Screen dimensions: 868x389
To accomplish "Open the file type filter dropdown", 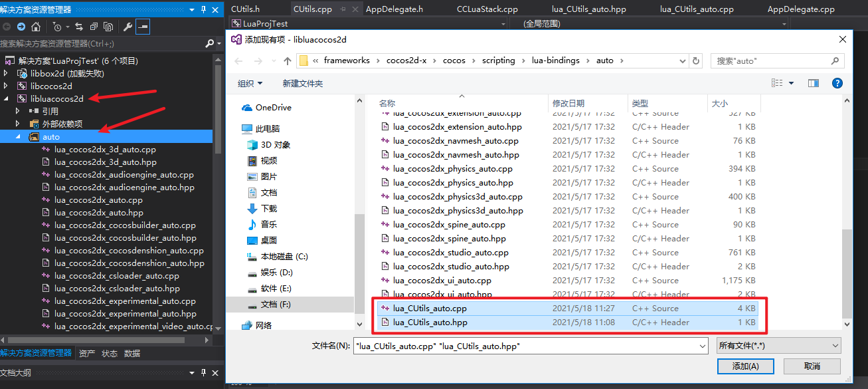I will pyautogui.click(x=779, y=346).
